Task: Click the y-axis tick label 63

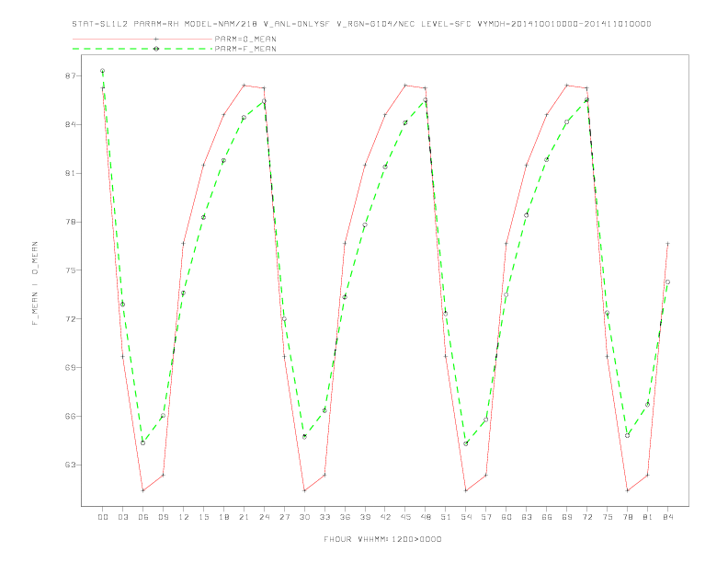Action: (70, 465)
